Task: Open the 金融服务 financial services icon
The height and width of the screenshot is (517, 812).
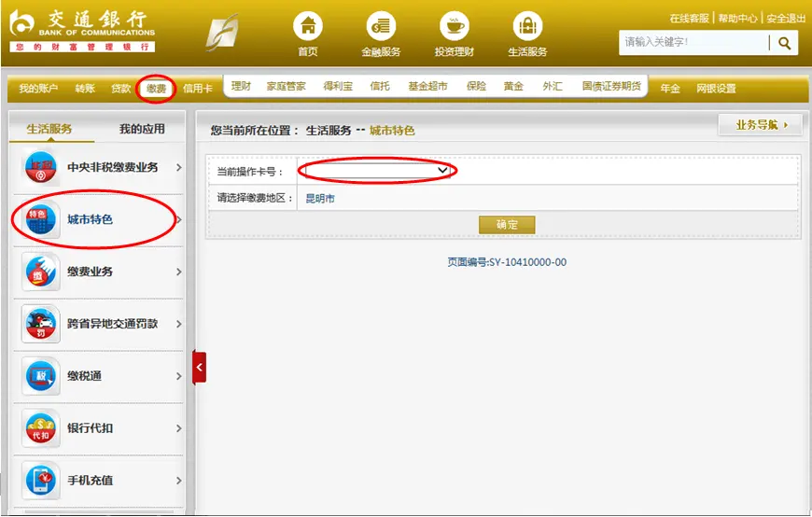Action: 381,26
